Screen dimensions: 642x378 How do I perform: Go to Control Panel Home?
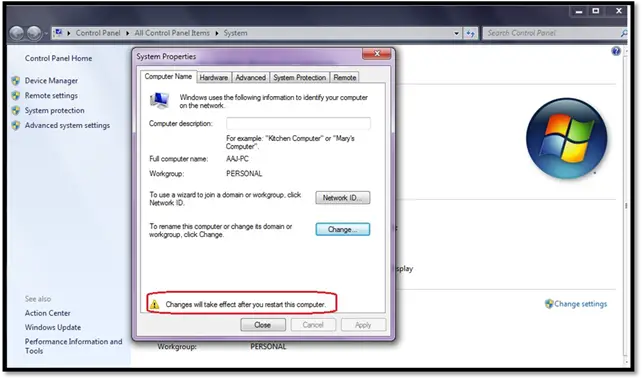pyautogui.click(x=58, y=58)
